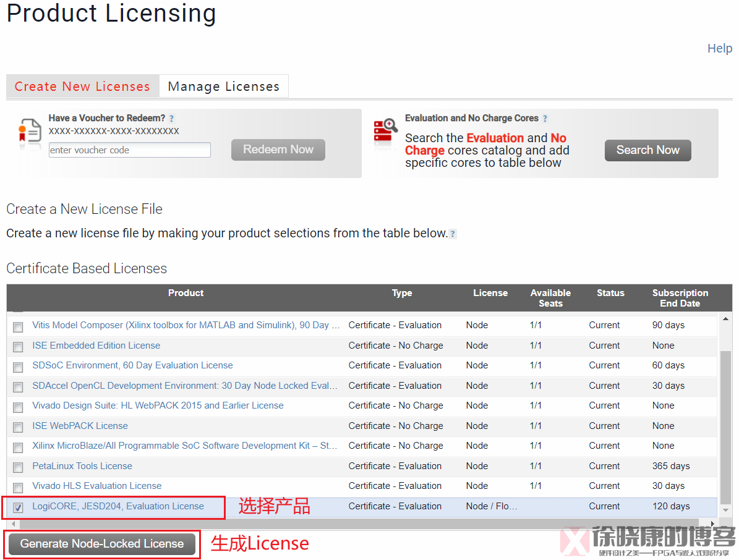
Task: Open help tooltip beside Evaluation and No Charge Cores
Action: [x=545, y=119]
